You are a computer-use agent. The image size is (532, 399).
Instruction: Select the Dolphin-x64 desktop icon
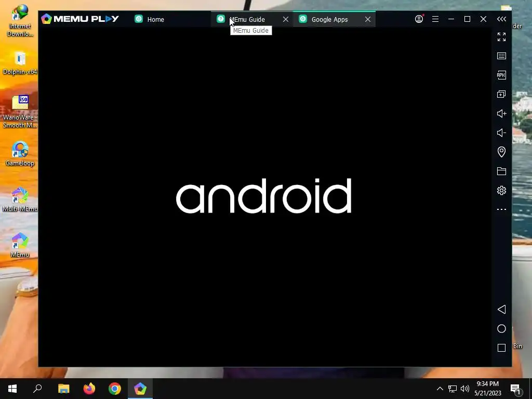20,63
